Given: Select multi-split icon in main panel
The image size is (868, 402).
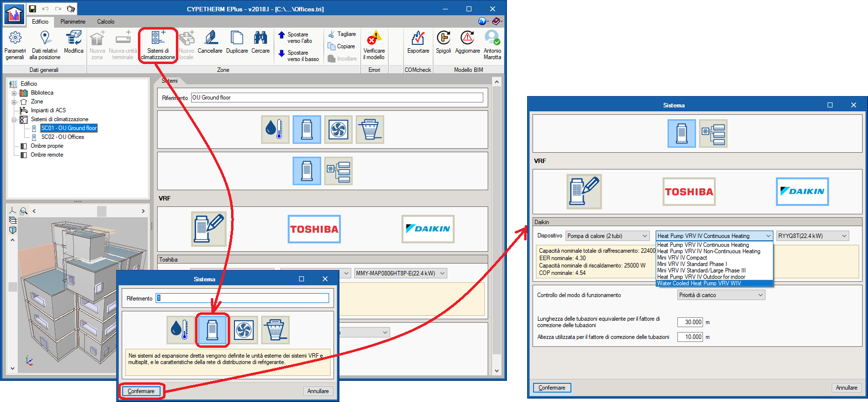Looking at the screenshot, I should (x=338, y=171).
